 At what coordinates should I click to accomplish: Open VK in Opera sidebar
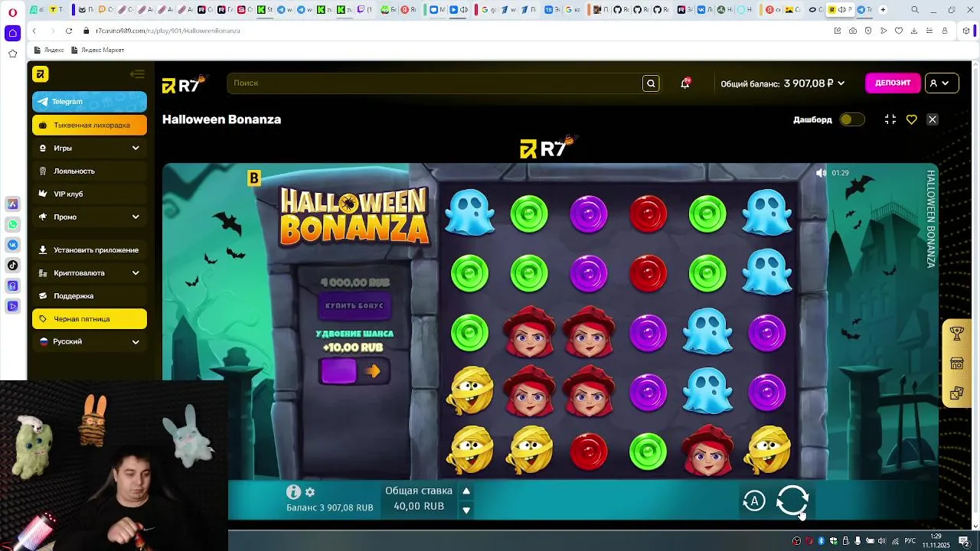(x=13, y=245)
